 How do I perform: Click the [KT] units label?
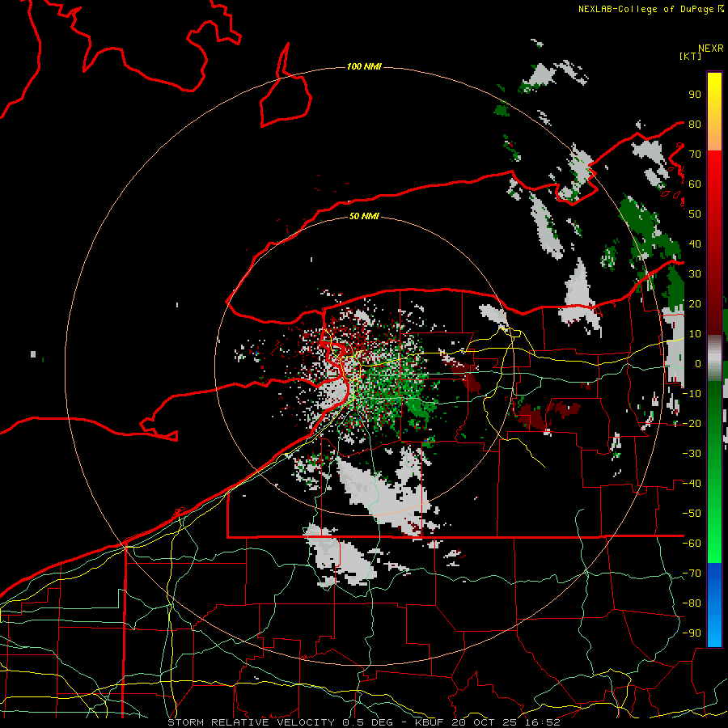click(691, 56)
